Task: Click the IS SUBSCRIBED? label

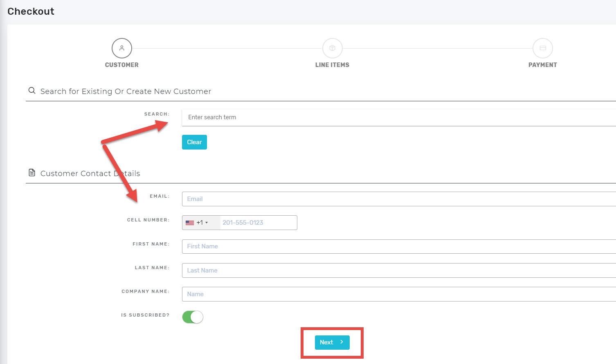Action: tap(145, 315)
